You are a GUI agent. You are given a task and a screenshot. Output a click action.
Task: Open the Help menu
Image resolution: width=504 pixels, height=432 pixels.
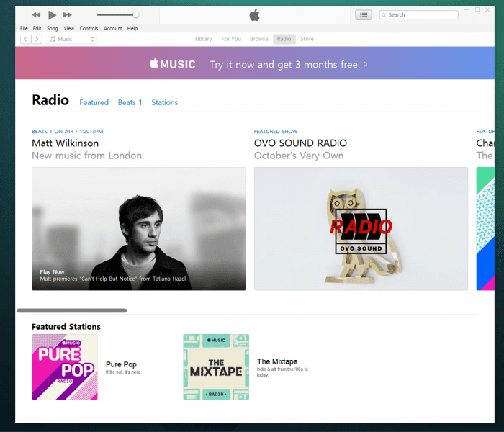132,28
